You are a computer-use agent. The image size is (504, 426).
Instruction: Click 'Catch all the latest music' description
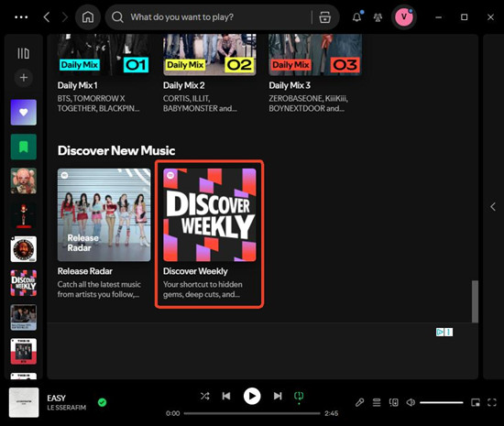pos(99,289)
